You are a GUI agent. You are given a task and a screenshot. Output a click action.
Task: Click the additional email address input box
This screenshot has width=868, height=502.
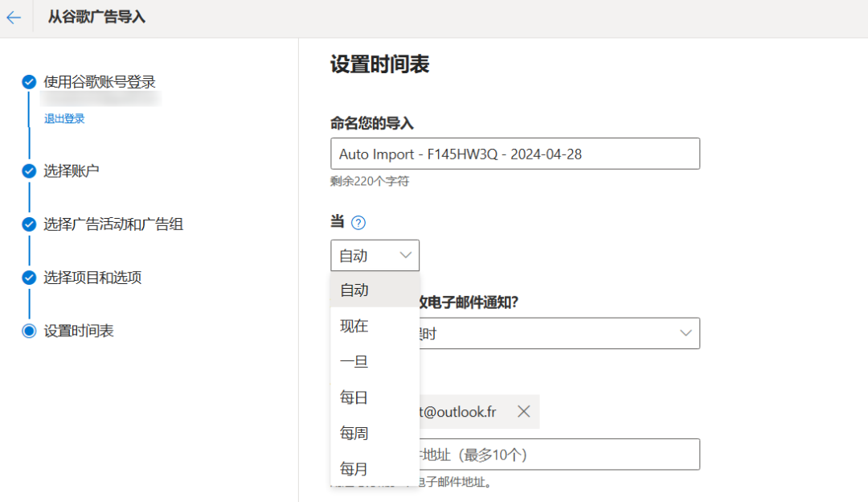[563, 454]
